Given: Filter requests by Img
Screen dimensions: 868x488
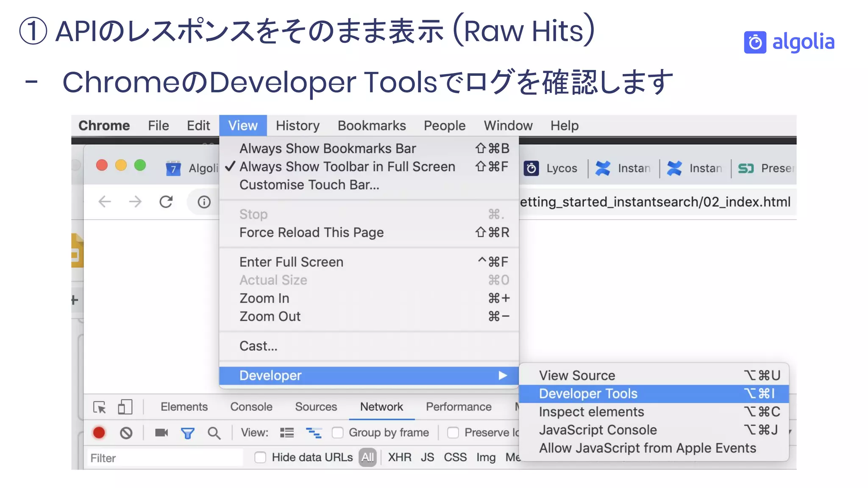Looking at the screenshot, I should pos(486,457).
